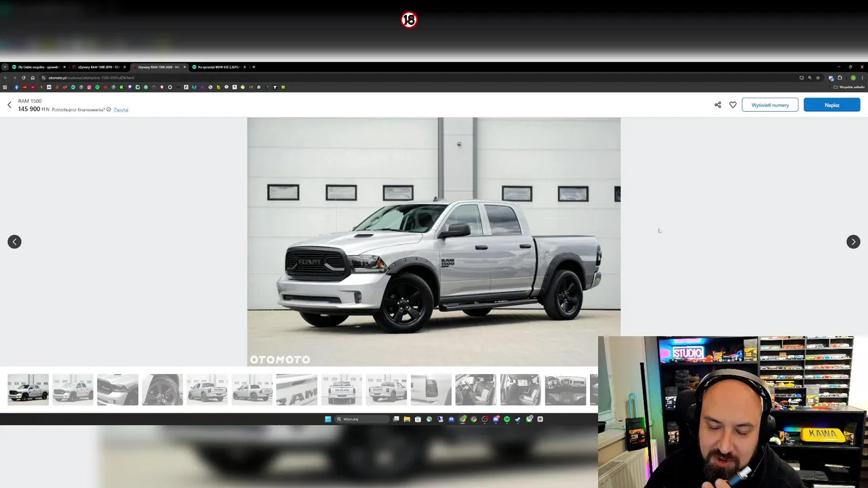Show the next photo with the right arrow
The image size is (868, 488).
tap(853, 242)
